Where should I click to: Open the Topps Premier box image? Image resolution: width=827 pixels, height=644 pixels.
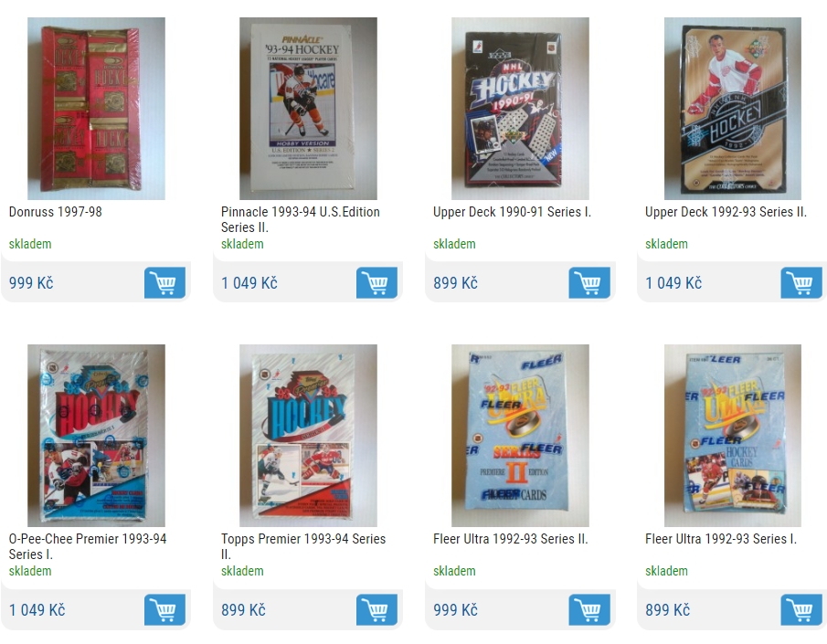click(x=308, y=436)
